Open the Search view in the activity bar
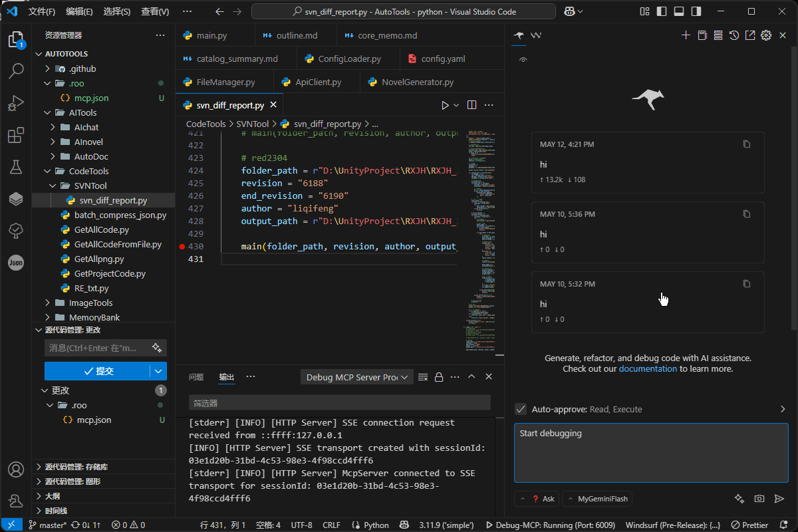 (x=16, y=71)
